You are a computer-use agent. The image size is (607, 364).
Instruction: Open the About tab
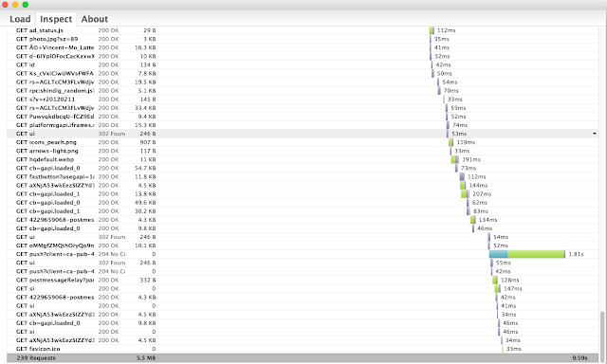pos(95,19)
